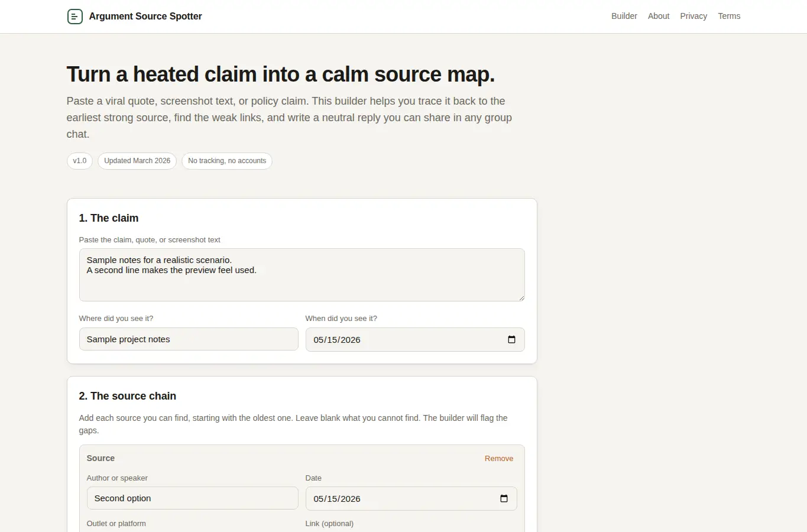Click the 'Link (optional)' label
Viewport: 807px width, 532px height.
click(x=329, y=524)
